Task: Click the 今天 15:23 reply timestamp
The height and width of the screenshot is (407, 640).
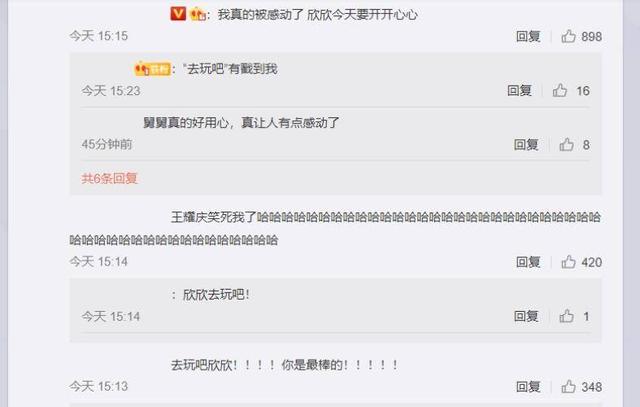Action: (111, 91)
